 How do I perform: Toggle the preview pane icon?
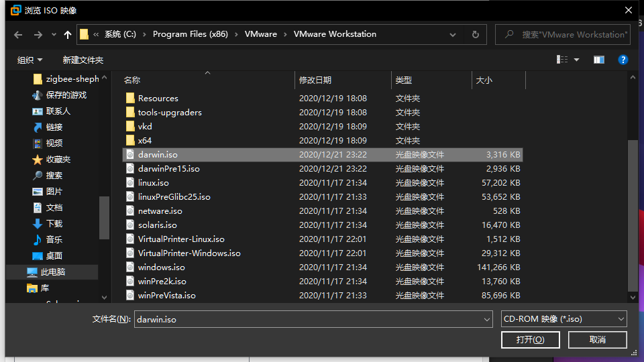[x=599, y=60]
